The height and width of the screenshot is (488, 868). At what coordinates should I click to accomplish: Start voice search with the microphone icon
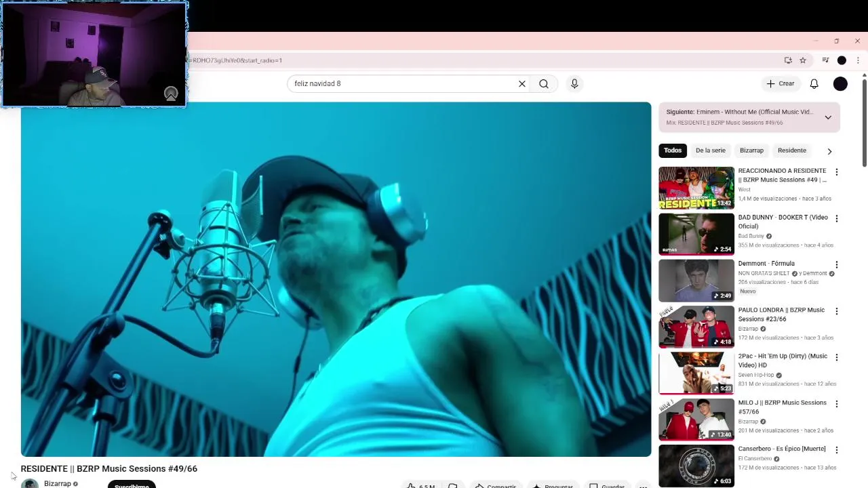point(574,83)
